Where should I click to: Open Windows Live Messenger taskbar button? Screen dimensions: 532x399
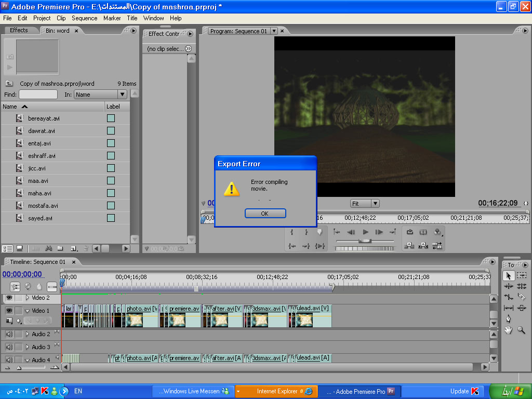[192, 391]
